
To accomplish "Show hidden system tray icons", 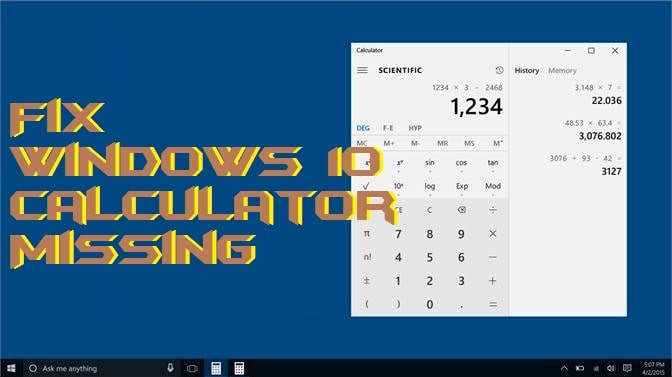I will (x=564, y=368).
